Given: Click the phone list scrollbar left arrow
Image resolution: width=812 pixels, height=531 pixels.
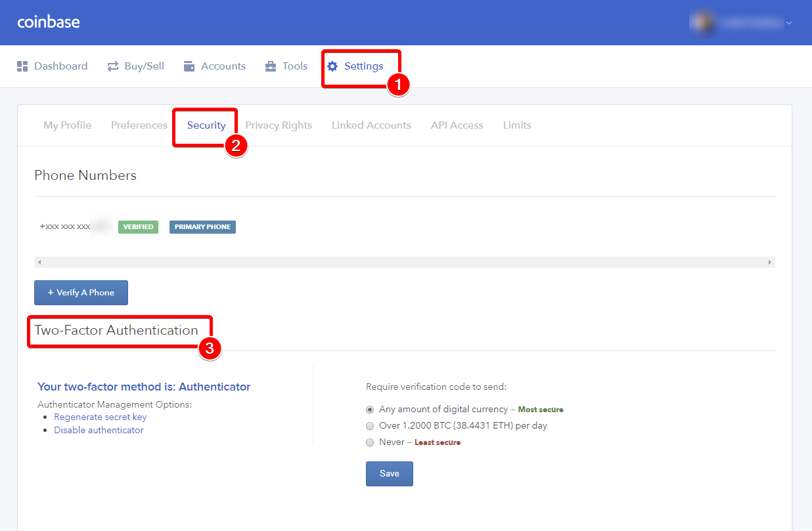Looking at the screenshot, I should coord(39,262).
